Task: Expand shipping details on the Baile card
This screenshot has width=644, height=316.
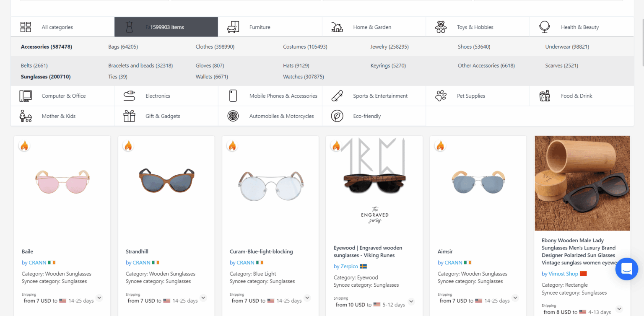Action: click(x=99, y=298)
